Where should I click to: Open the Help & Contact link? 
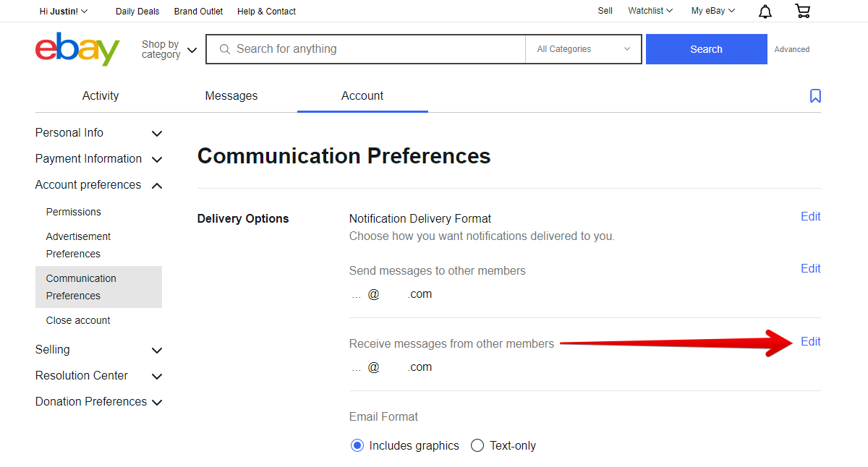266,12
